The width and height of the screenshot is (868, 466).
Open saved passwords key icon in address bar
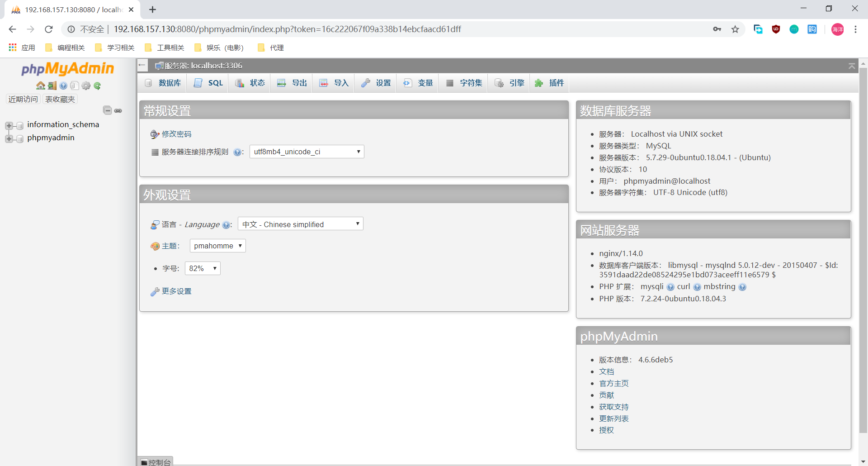(717, 29)
